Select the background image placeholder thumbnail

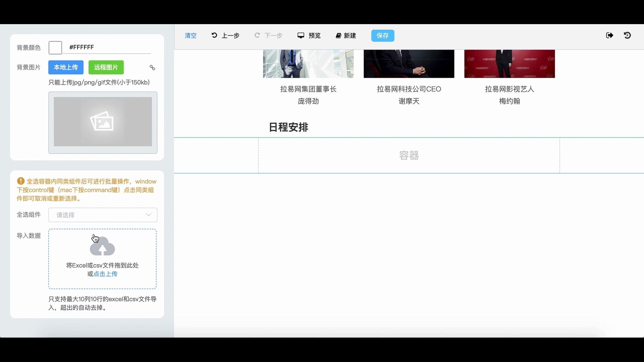(x=103, y=122)
